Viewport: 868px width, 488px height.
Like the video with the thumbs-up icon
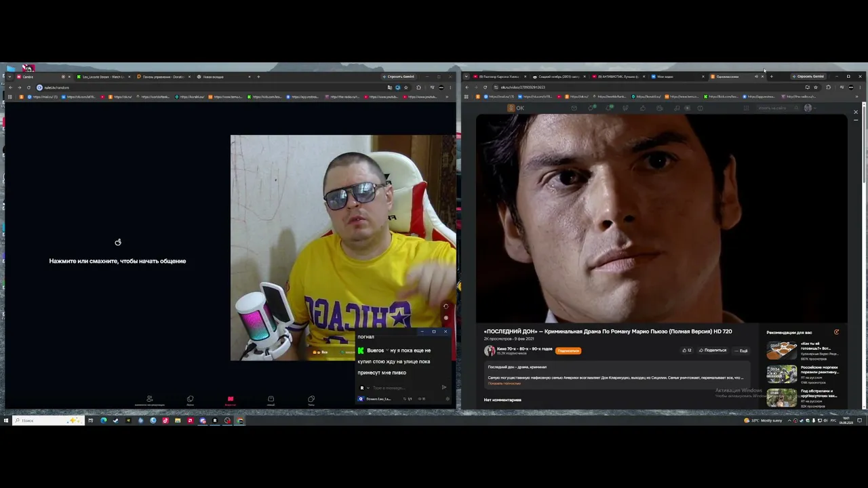(687, 350)
